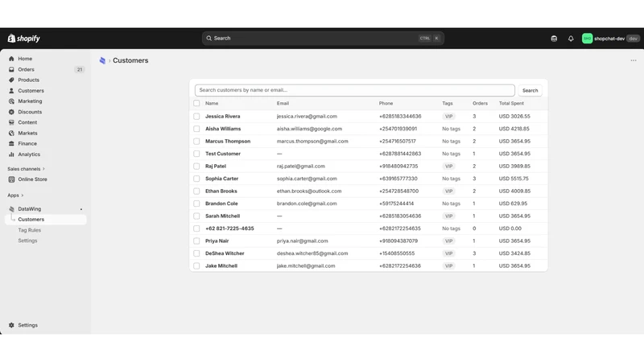Click the Total Spent column header
The width and height of the screenshot is (644, 362).
pos(511,104)
